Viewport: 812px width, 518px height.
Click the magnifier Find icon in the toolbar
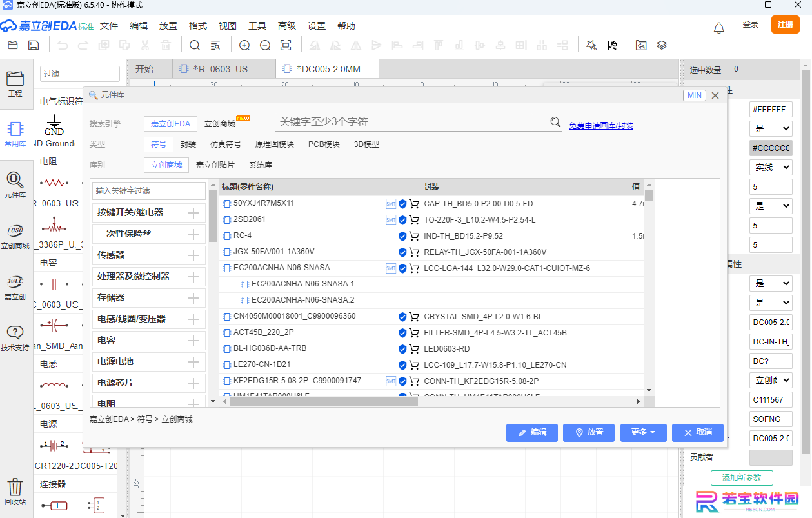(x=195, y=45)
